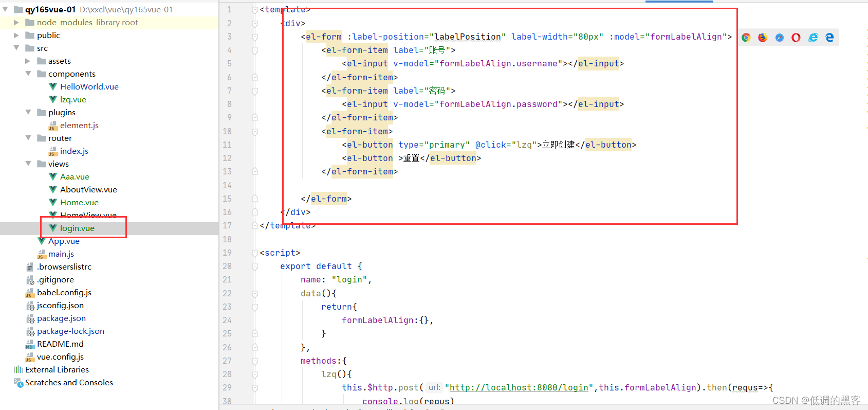This screenshot has height=410, width=868.
Task: Open main.js file
Action: coord(61,254)
